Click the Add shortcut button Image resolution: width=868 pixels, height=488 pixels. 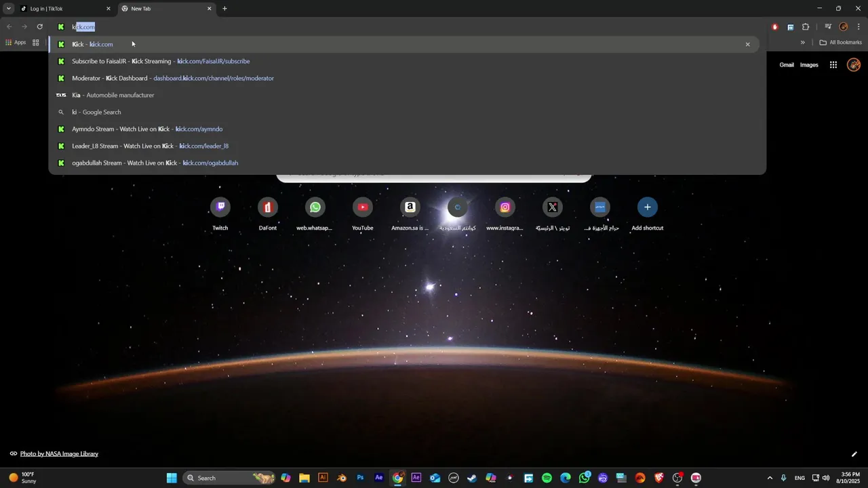[648, 215]
